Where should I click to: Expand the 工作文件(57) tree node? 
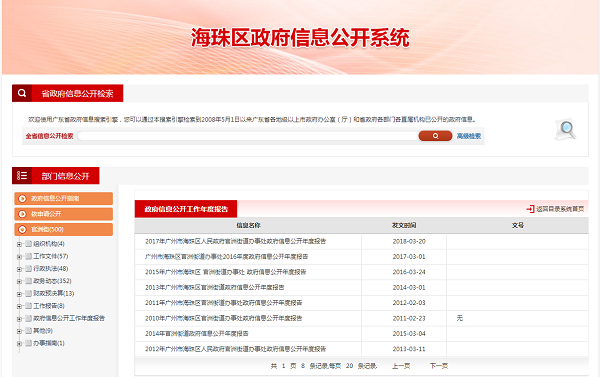[19, 257]
